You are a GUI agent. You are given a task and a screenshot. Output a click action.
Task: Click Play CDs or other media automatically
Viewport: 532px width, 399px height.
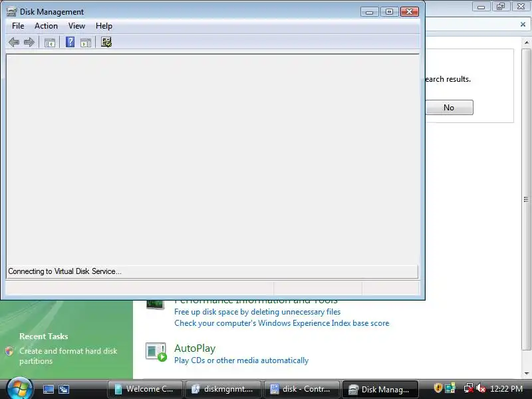(241, 360)
